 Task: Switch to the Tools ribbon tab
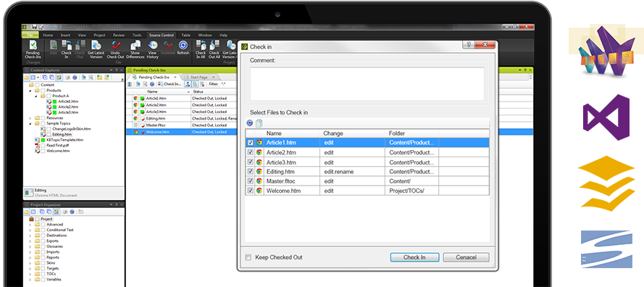pos(137,35)
